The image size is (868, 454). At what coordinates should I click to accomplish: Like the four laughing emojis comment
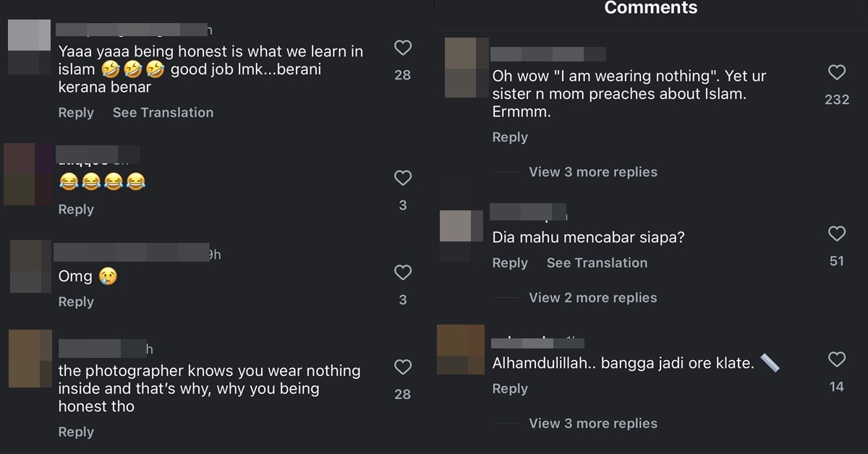click(x=403, y=178)
